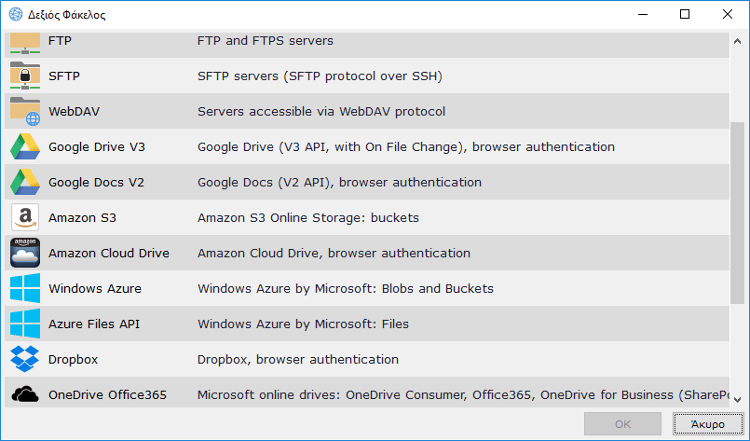Viewport: 750px width, 441px height.
Task: Click 'Windows Azure by Microsoft: Files' text
Action: click(x=303, y=324)
